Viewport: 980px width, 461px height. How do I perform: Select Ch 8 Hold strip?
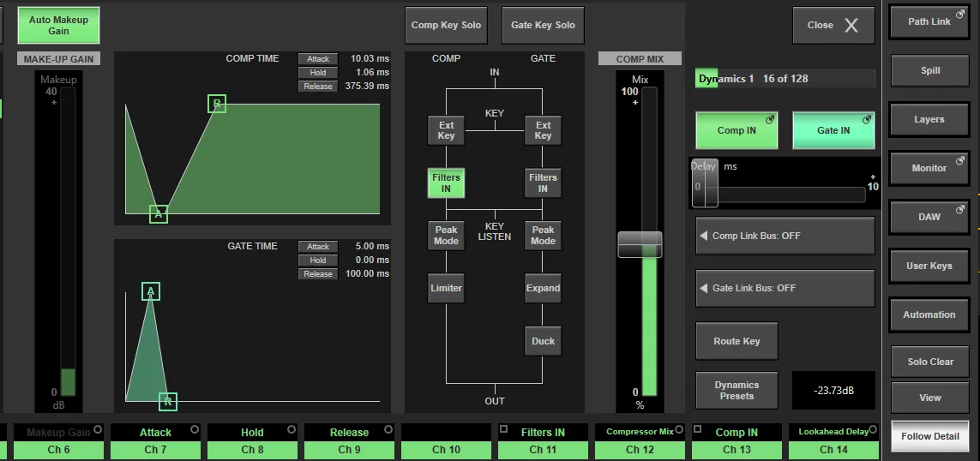tap(252, 441)
